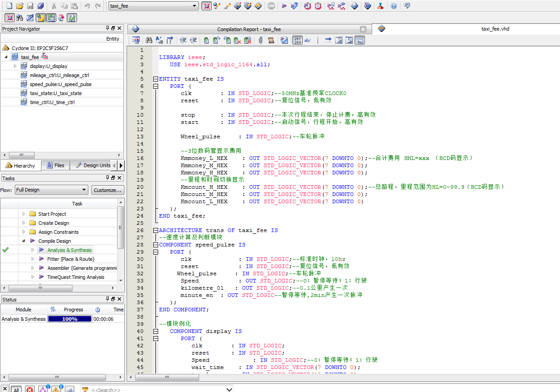Toggle the All messages filter button
The height and width of the screenshot is (392, 560).
pos(16,389)
